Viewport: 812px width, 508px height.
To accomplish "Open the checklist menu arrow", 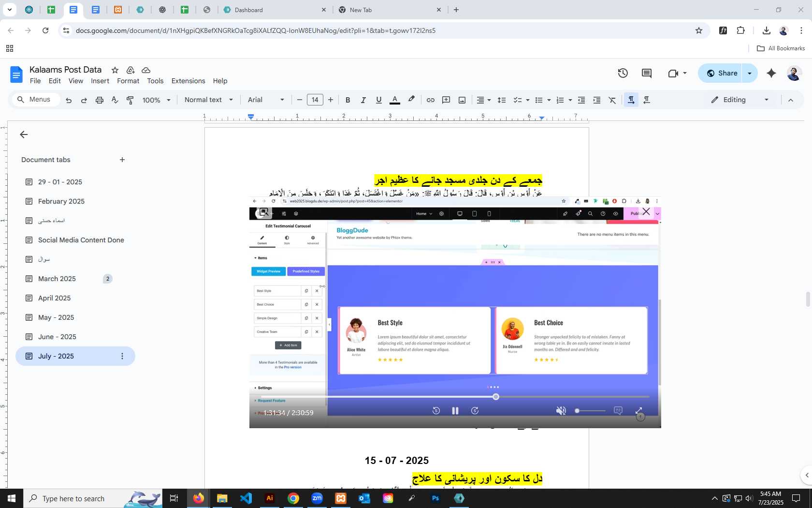I will (x=527, y=100).
